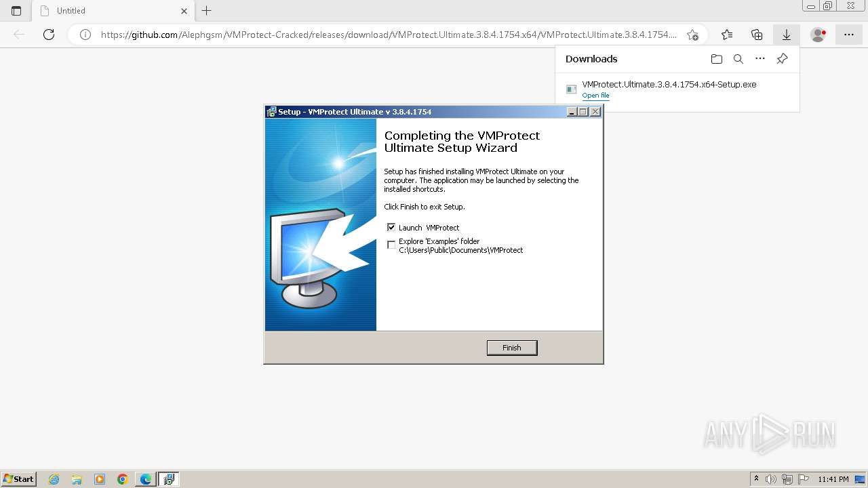The image size is (868, 488).
Task: Open the Collections icon in browser toolbar
Action: point(757,35)
